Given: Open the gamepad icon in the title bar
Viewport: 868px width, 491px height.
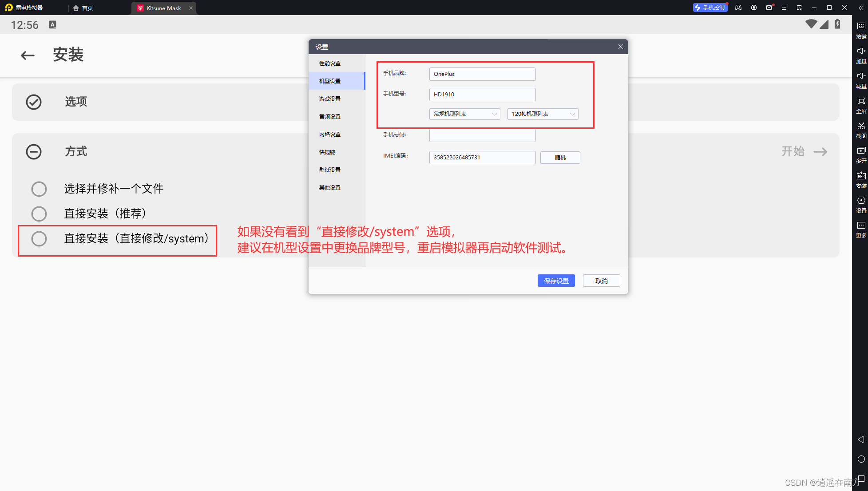Looking at the screenshot, I should click(738, 8).
